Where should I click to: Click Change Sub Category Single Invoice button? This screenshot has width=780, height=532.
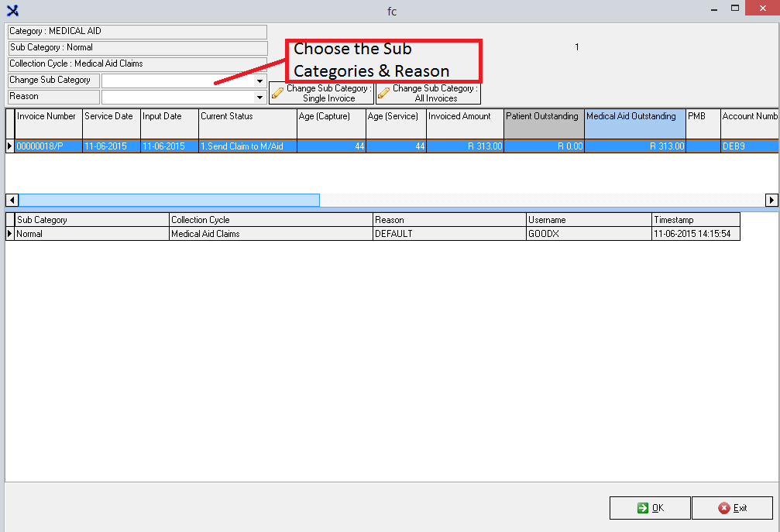coord(321,93)
